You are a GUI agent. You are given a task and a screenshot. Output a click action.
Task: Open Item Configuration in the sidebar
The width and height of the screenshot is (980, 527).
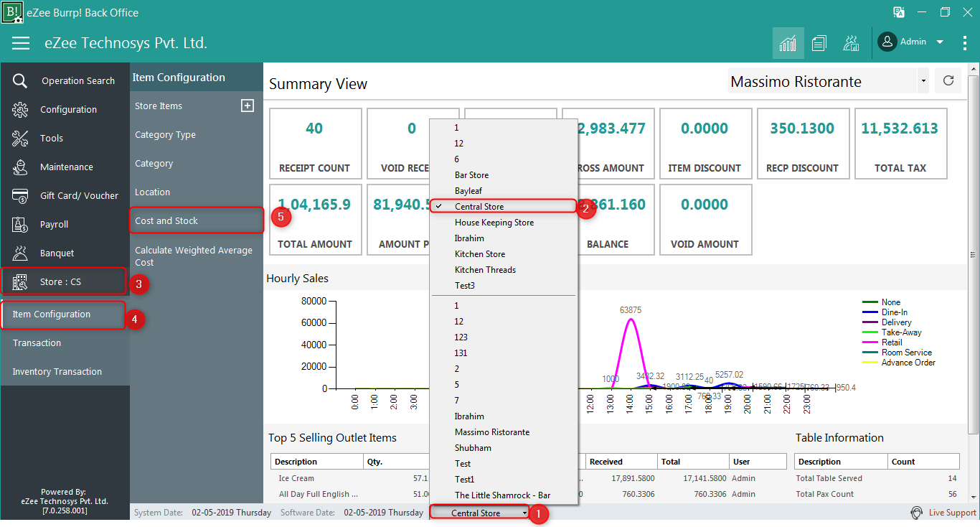[x=65, y=314]
